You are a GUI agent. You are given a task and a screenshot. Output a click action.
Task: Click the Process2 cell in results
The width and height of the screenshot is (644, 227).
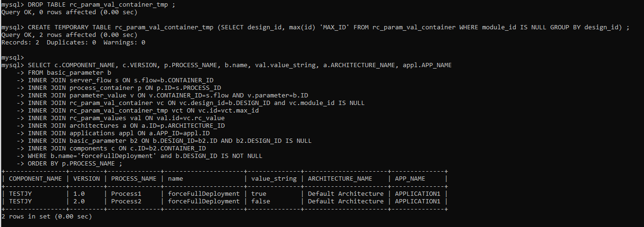pyautogui.click(x=126, y=201)
